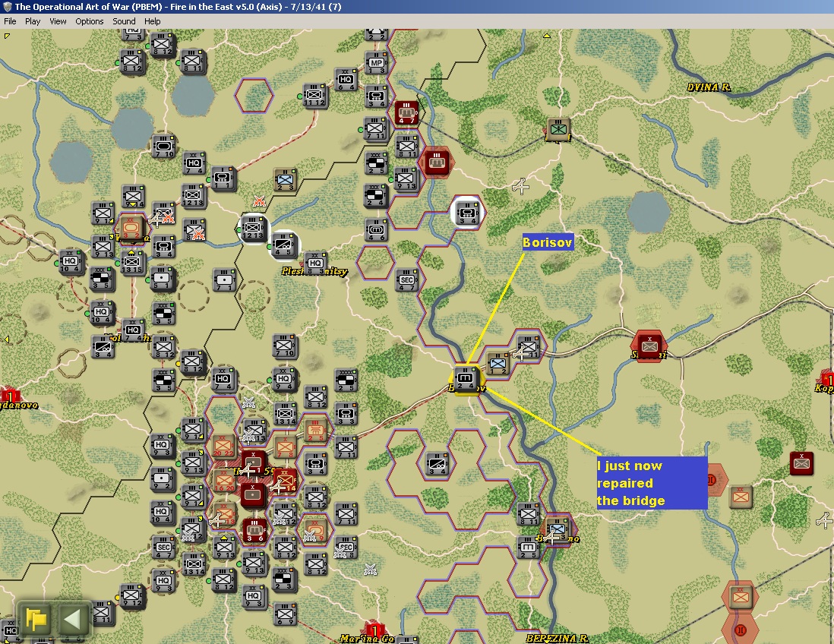This screenshot has width=834, height=644.
Task: Select the artillery unit counter 9-2
Action: [x=162, y=478]
